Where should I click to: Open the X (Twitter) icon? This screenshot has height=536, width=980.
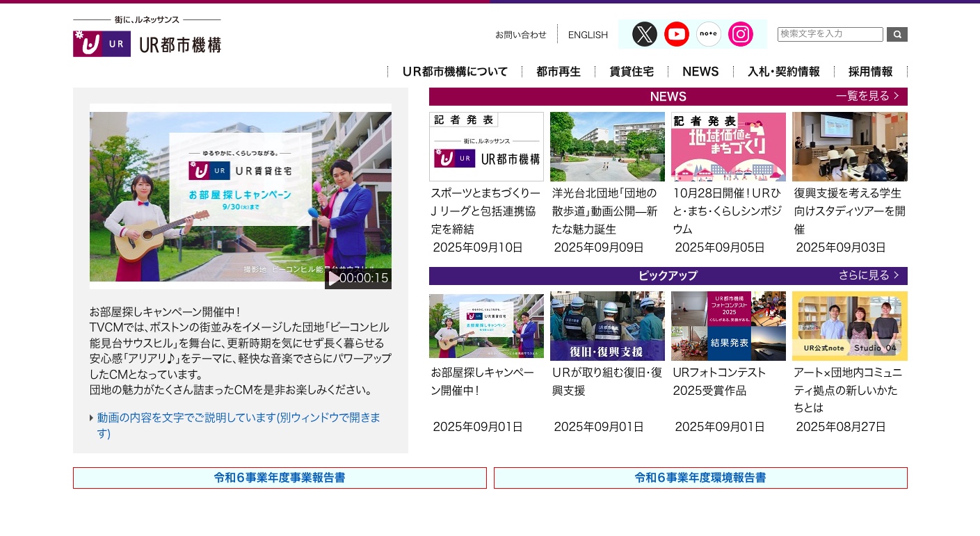pyautogui.click(x=644, y=34)
